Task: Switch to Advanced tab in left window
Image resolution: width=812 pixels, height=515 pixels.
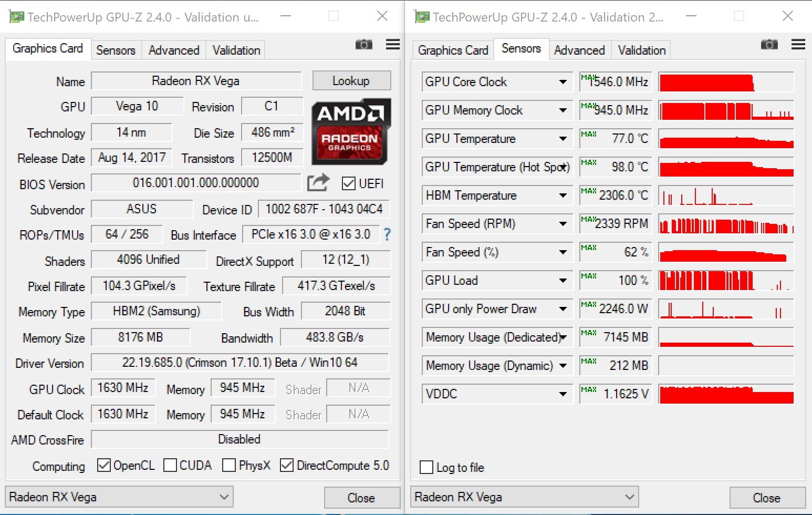Action: pos(174,50)
